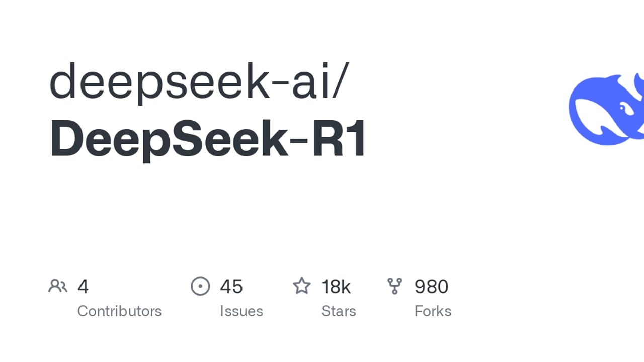Screen dimensions: 644x362
Task: Click the Contributors people icon
Action: (x=58, y=286)
